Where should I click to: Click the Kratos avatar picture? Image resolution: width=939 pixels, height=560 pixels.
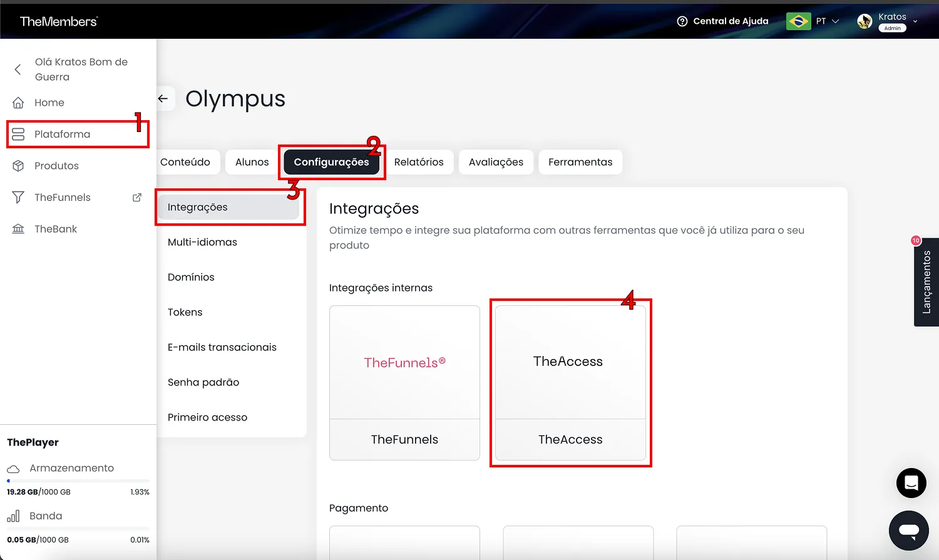point(865,21)
